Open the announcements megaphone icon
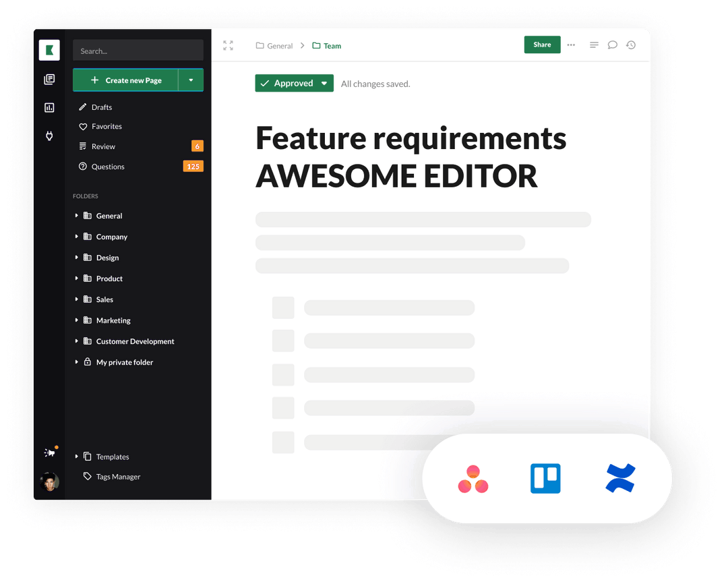 (x=50, y=452)
